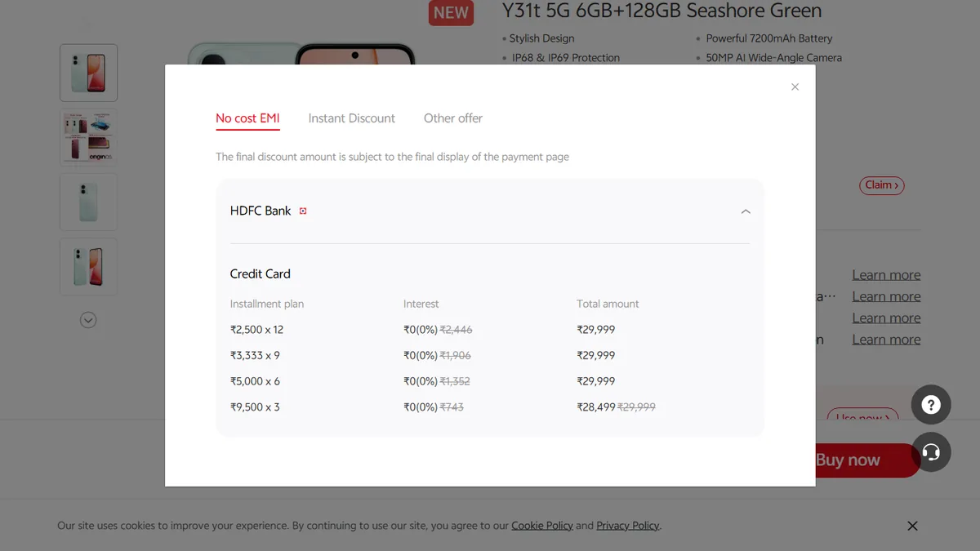The width and height of the screenshot is (980, 551).
Task: Click the ₹9,500 x 3 installment plan
Action: [255, 407]
